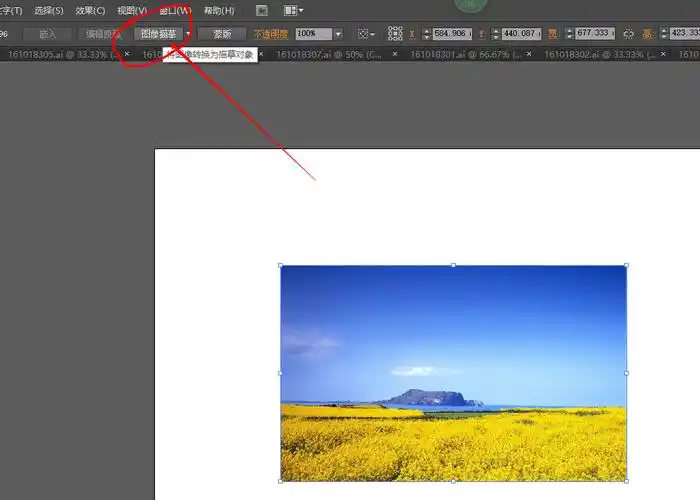Click the height value stepper arrows
This screenshot has width=700, height=500.
pyautogui.click(x=664, y=33)
